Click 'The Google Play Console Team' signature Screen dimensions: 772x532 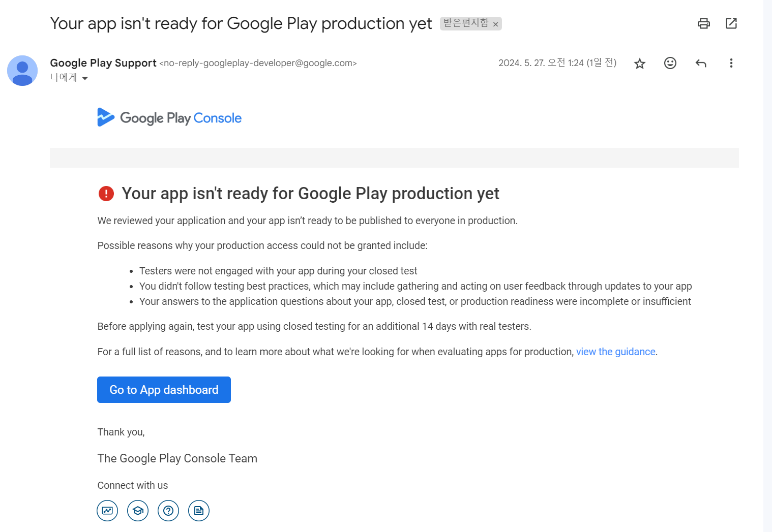tap(177, 458)
